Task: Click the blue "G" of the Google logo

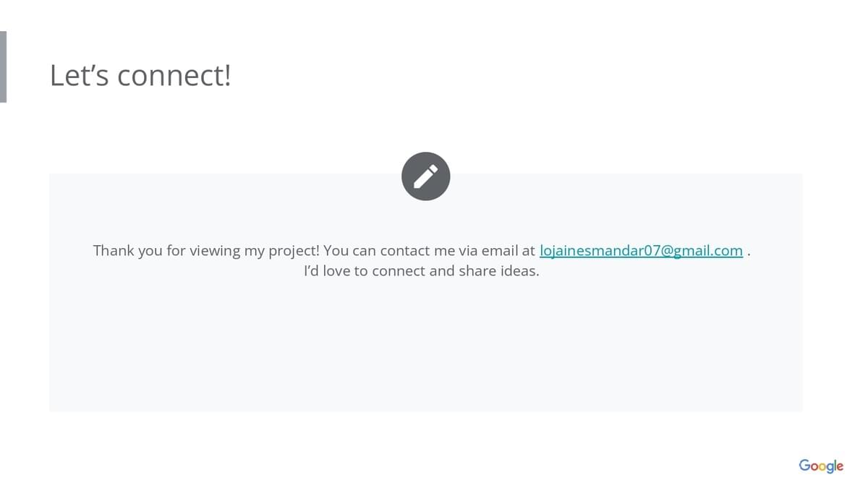Action: click(804, 465)
